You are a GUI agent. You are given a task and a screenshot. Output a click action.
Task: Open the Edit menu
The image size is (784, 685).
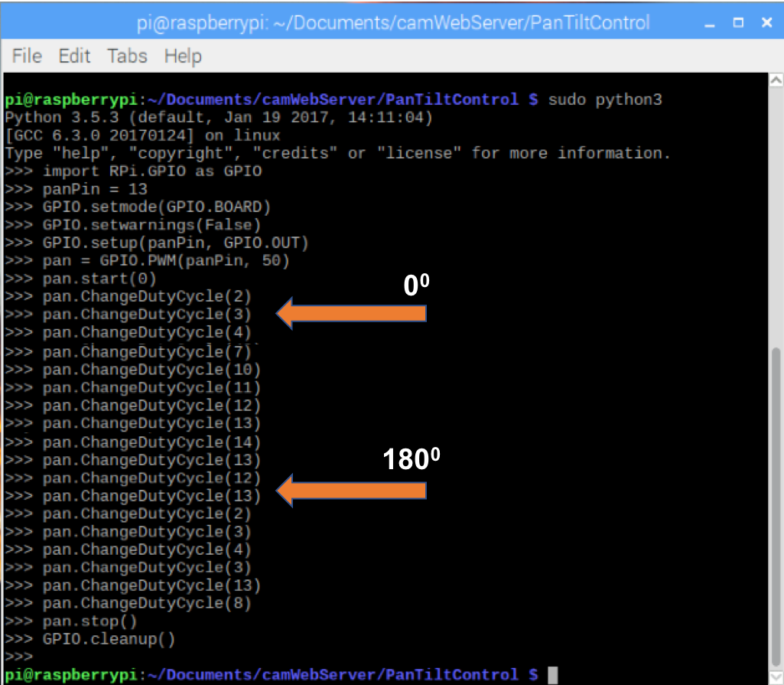click(x=74, y=55)
